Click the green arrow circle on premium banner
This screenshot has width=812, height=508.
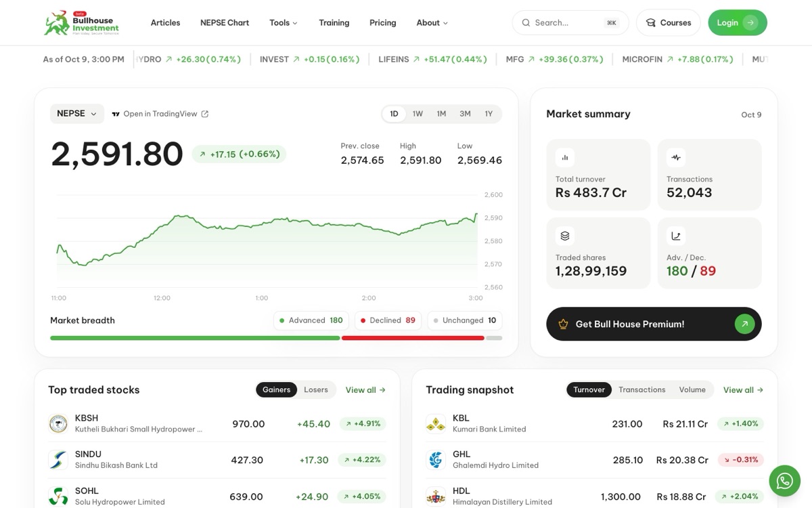(x=744, y=324)
